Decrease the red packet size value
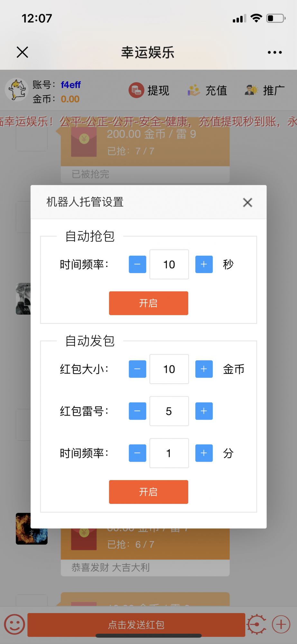The image size is (297, 644). (x=137, y=369)
